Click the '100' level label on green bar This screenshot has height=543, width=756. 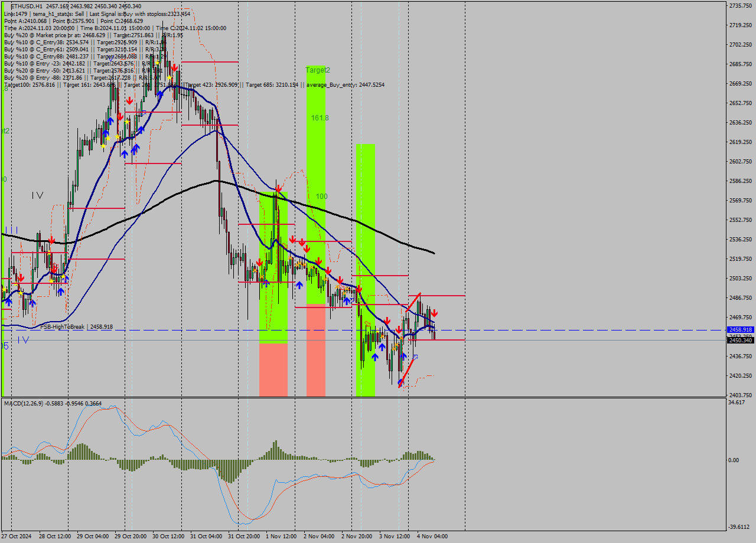321,197
